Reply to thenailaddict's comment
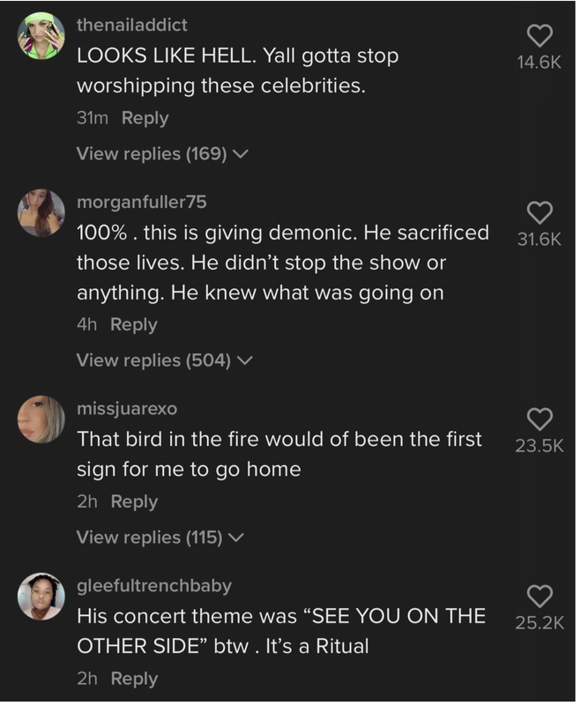 click(144, 118)
